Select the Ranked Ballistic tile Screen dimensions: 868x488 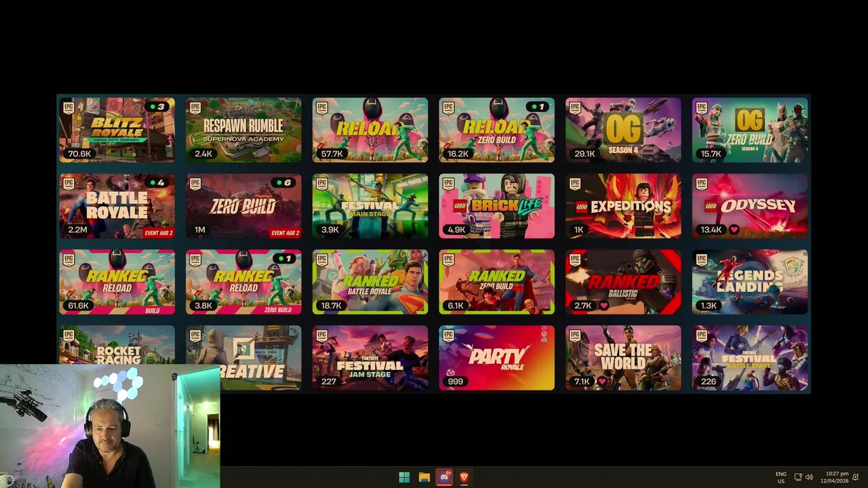coord(623,282)
